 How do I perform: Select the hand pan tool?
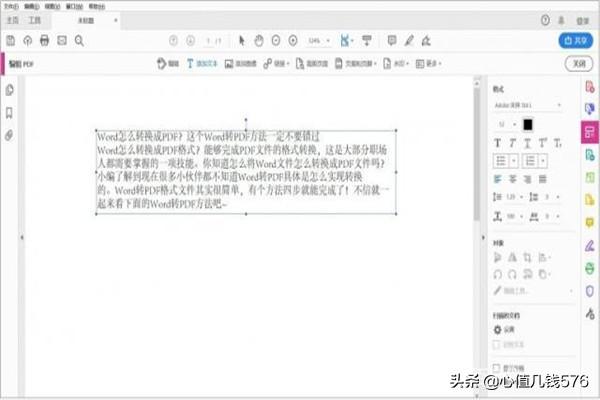tap(258, 40)
